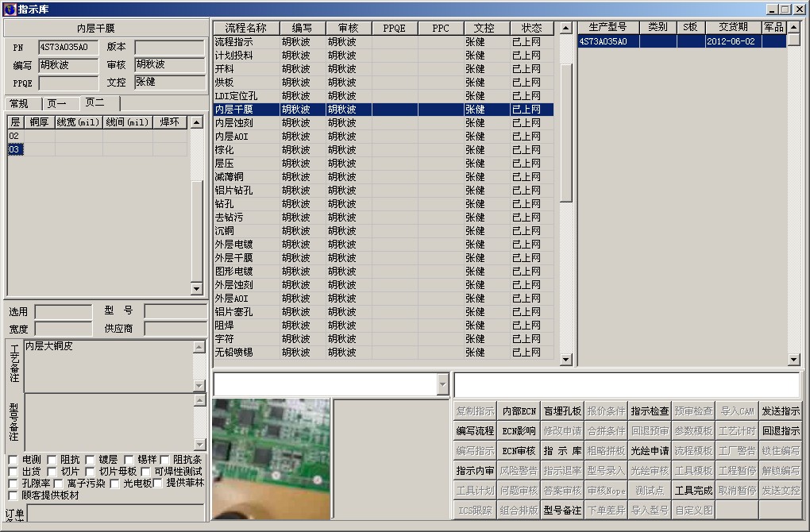Click the up arrow of the process list scrollbar
Image resolution: width=810 pixels, height=532 pixels.
pyautogui.click(x=566, y=28)
